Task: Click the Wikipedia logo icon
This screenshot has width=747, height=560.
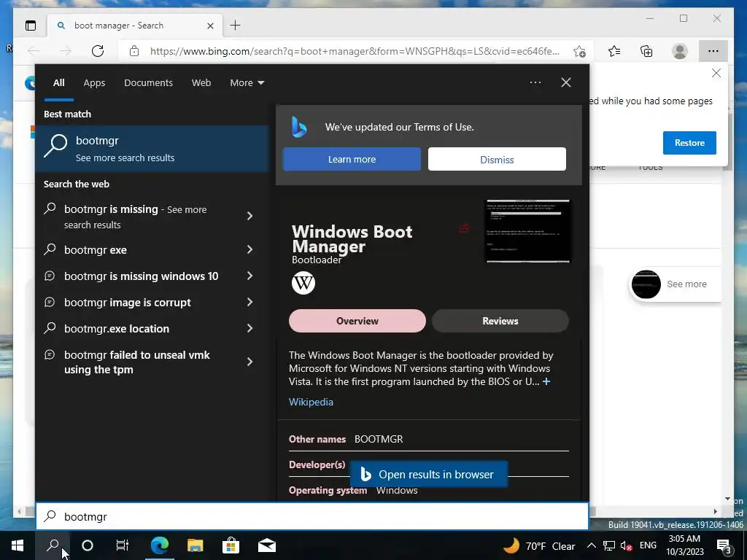Action: coord(303,283)
